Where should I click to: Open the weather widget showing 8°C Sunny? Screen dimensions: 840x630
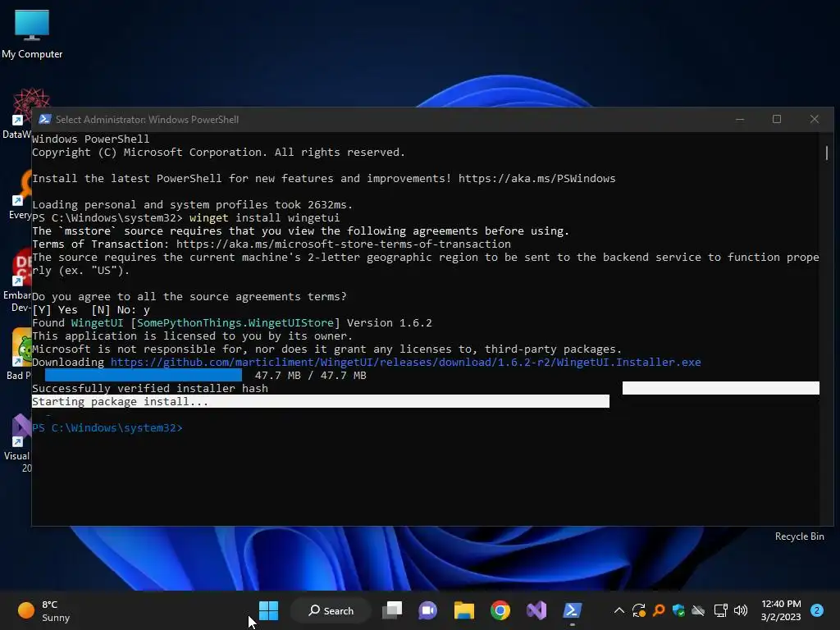click(x=44, y=610)
